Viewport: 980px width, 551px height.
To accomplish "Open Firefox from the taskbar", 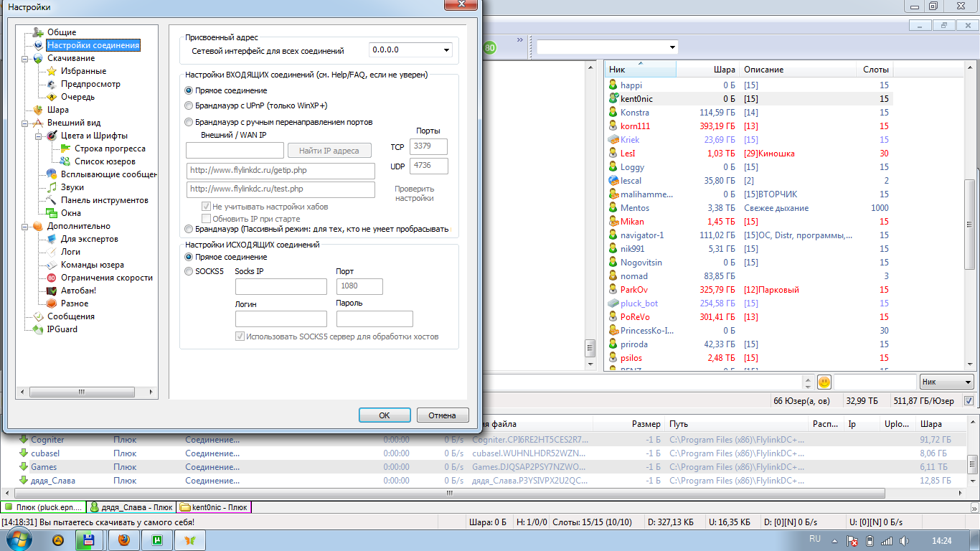I will tap(124, 540).
